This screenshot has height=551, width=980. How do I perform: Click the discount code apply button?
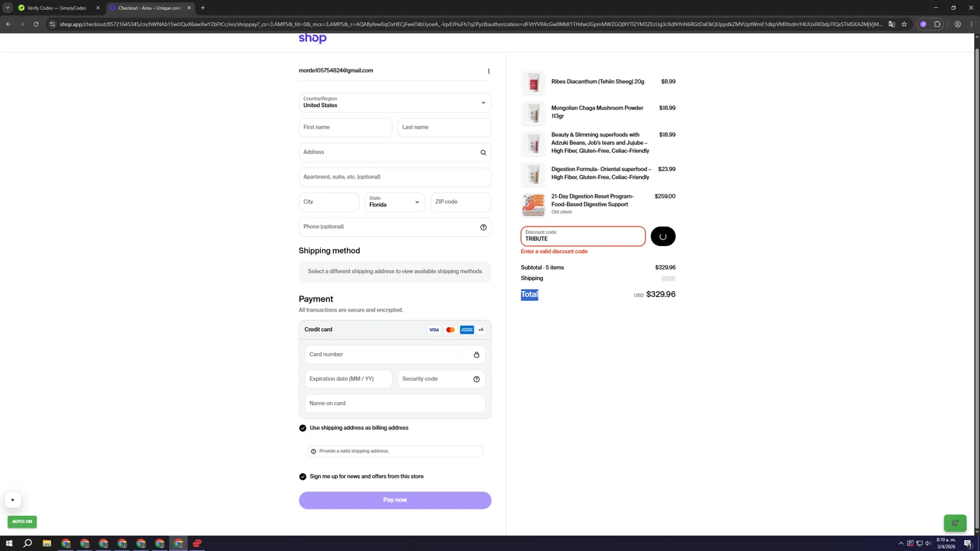click(663, 236)
